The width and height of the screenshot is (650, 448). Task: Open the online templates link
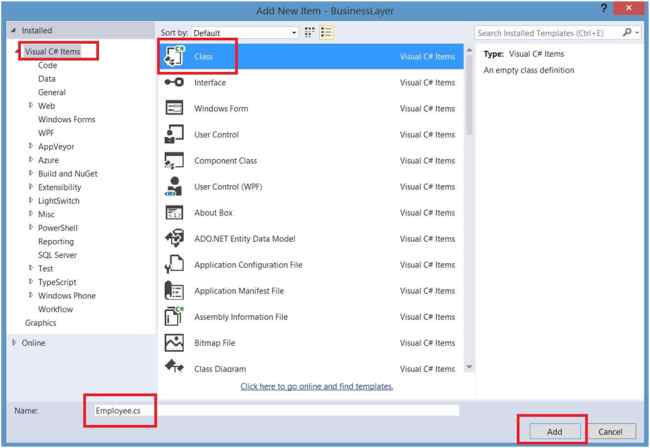(317, 386)
